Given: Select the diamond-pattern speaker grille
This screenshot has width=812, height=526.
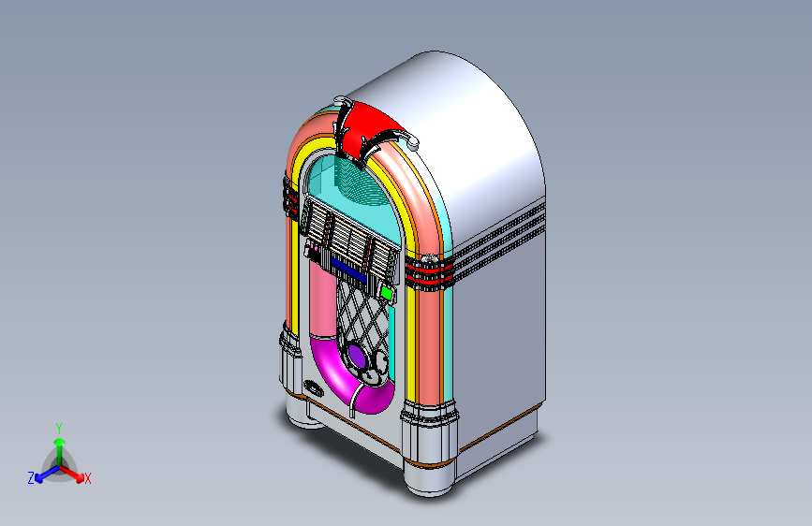Looking at the screenshot, I should click(362, 314).
